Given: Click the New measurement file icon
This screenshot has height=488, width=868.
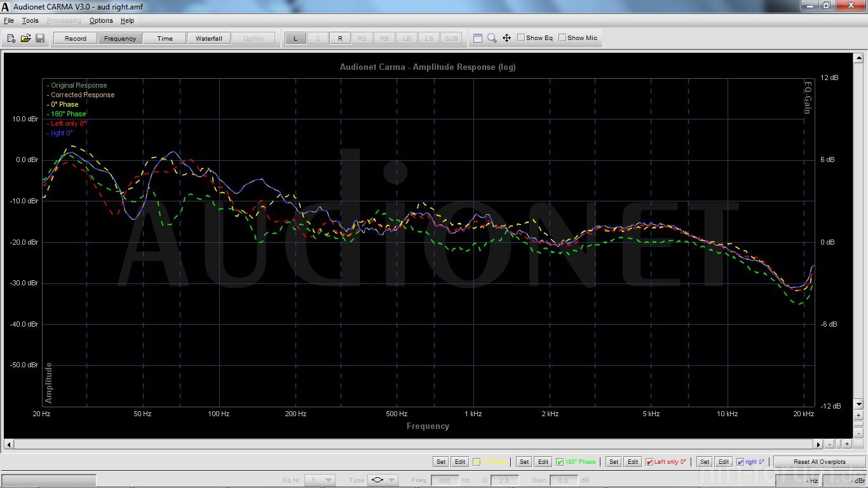Looking at the screenshot, I should tap(11, 38).
